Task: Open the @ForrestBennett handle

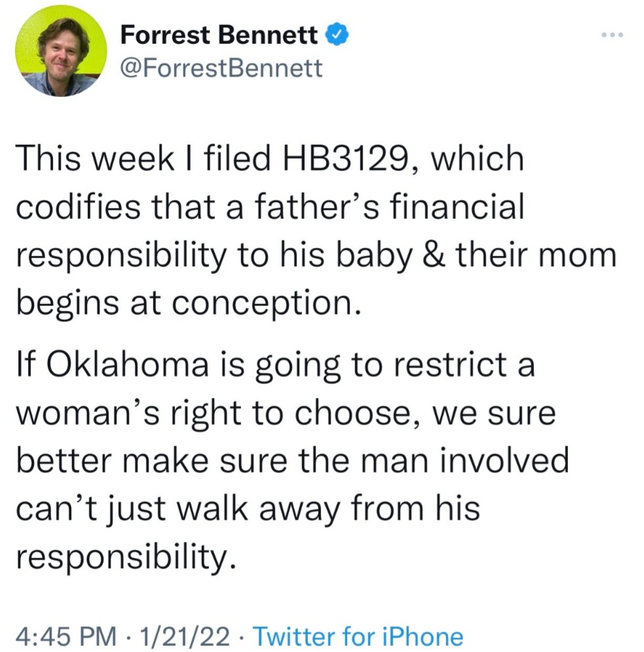Action: pyautogui.click(x=221, y=67)
